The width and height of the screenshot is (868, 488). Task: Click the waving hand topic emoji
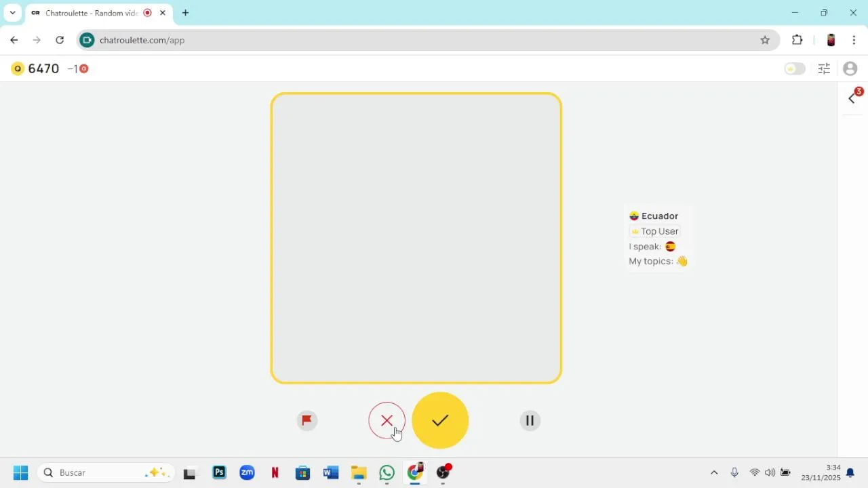click(x=682, y=261)
